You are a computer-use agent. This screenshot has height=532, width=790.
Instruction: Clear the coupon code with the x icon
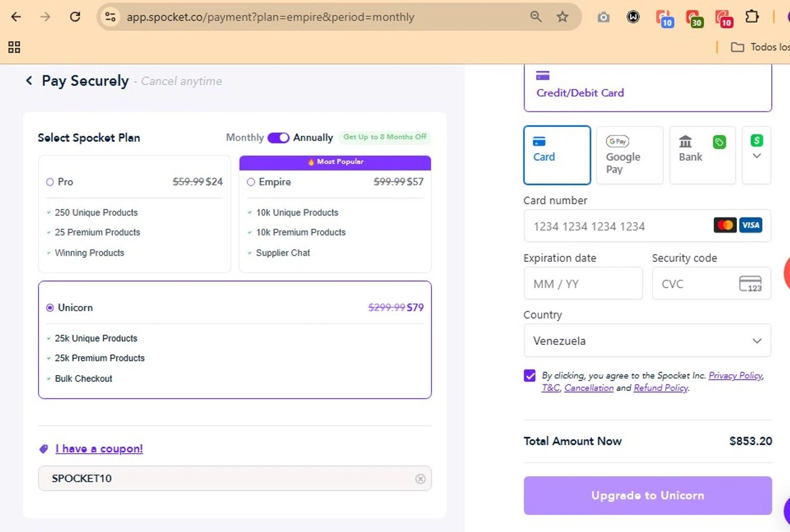[420, 479]
